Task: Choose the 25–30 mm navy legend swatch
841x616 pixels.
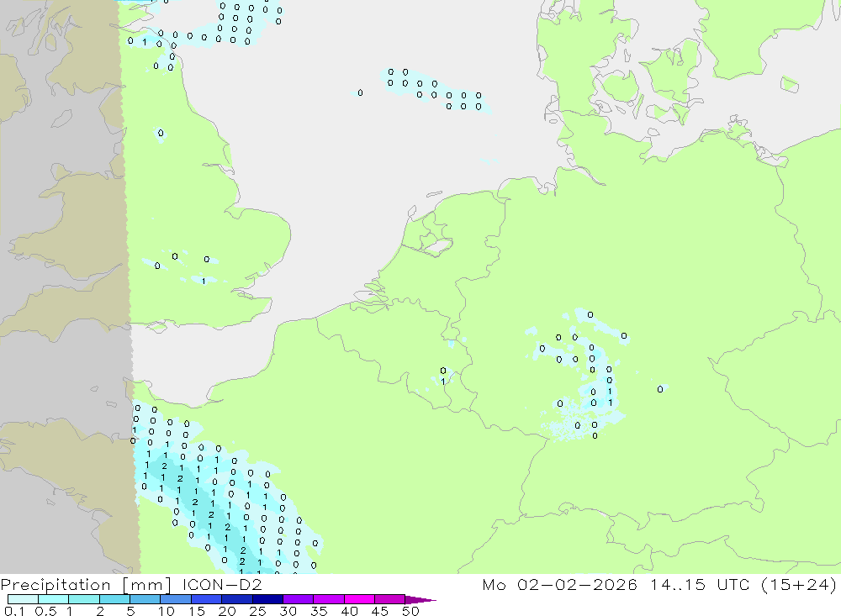Action: tap(267, 599)
